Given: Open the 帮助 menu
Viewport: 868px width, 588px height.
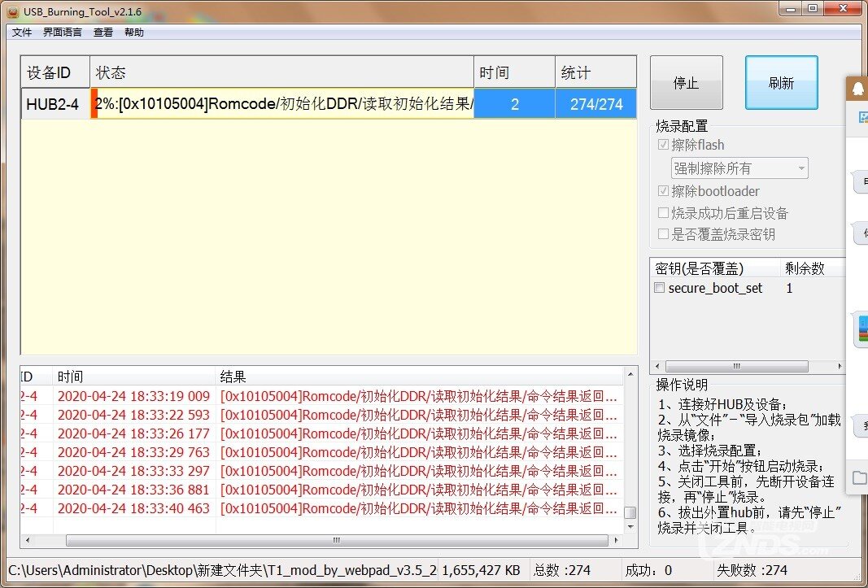Looking at the screenshot, I should [134, 32].
